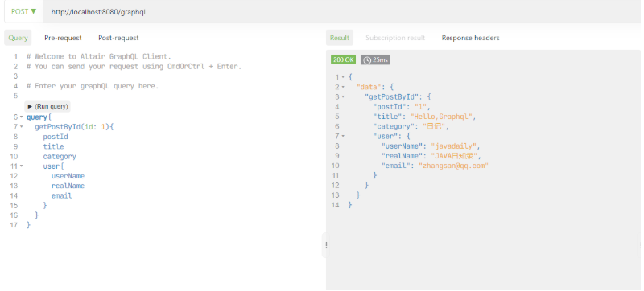Click the Run query button

point(47,107)
